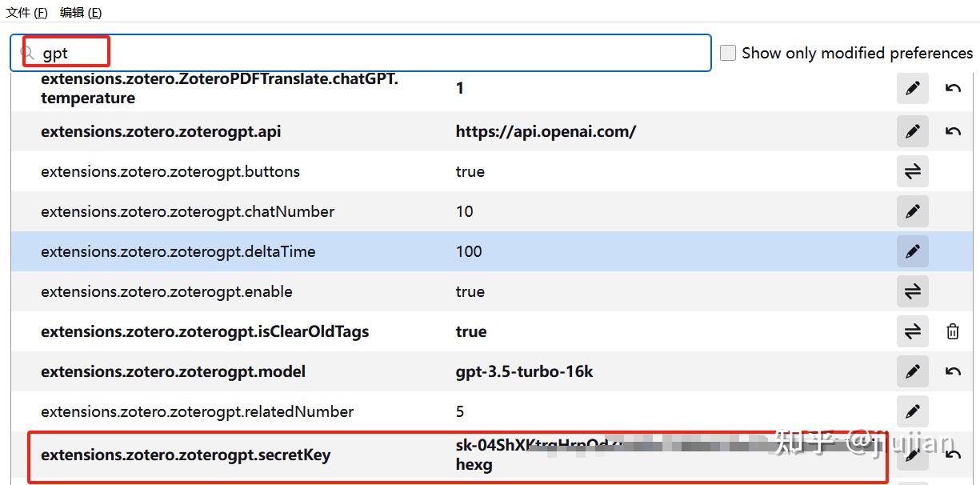Toggle the isClearOldTags value
Image resolution: width=980 pixels, height=485 pixels.
913,331
